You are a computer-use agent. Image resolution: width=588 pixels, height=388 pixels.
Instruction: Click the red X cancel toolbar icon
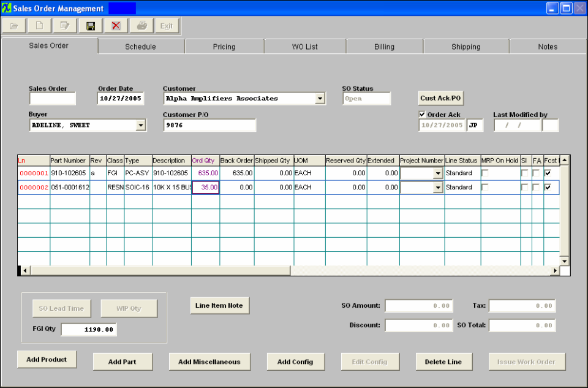[116, 26]
